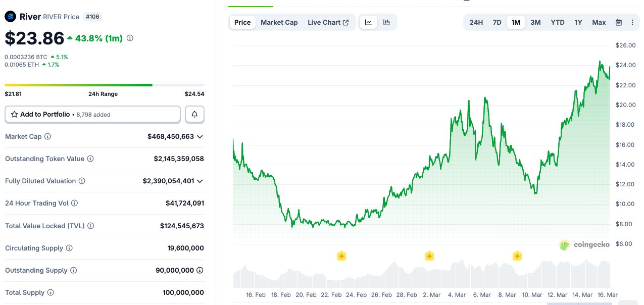
Task: Click the Total Value Locked info icon
Action: point(91,226)
